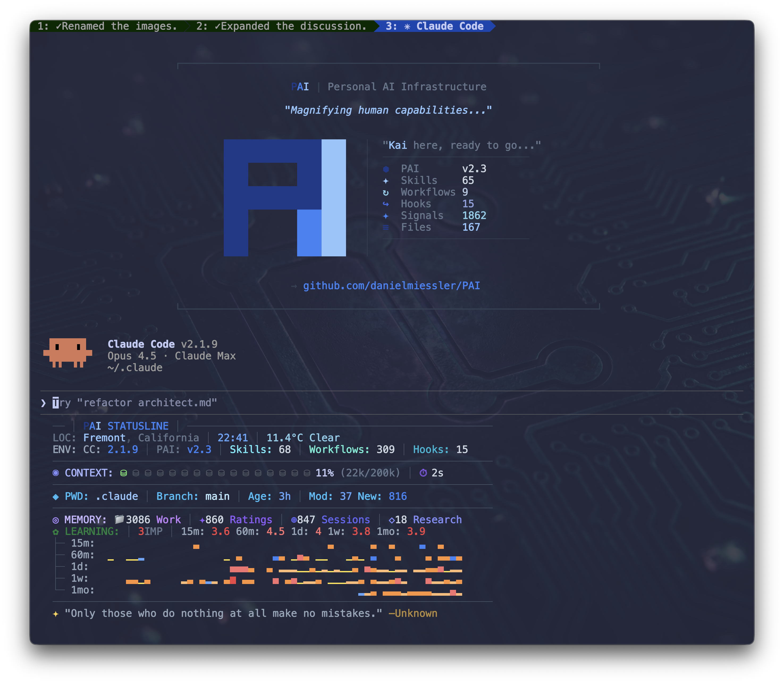Screen dimensions: 784x684
Task: Click the Claude Code pixel mascot icon
Action: click(x=68, y=353)
